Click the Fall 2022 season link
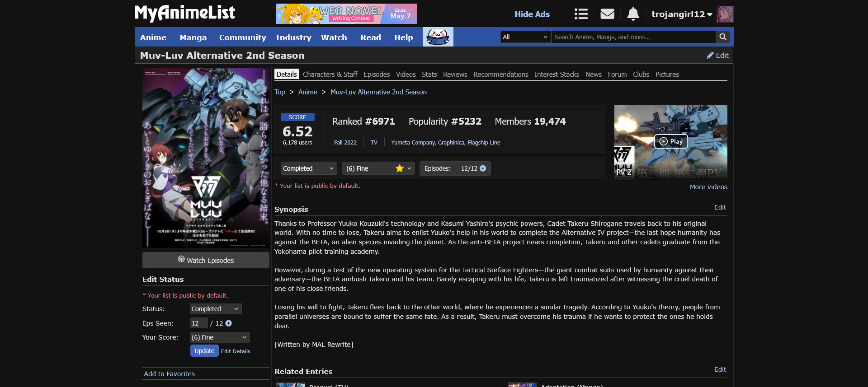Viewport: 868px width, 387px height. 345,142
